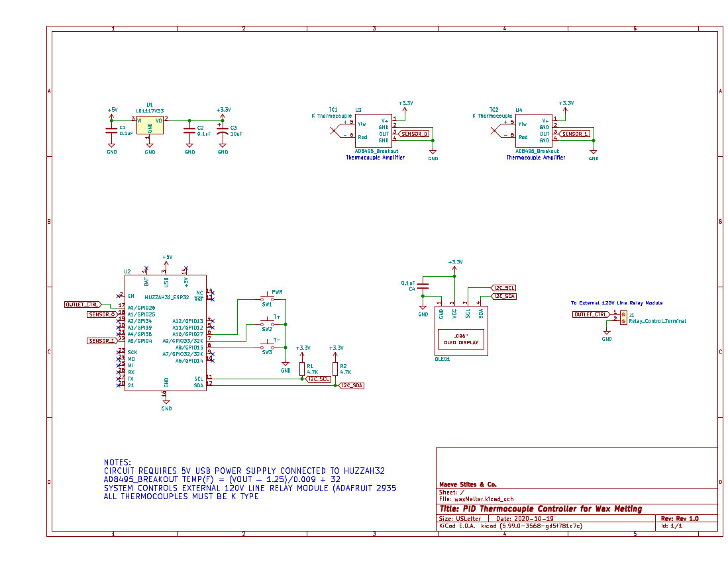Screen dimensions: 728x562
Task: Select resistor R2 4.7K
Action: [335, 369]
